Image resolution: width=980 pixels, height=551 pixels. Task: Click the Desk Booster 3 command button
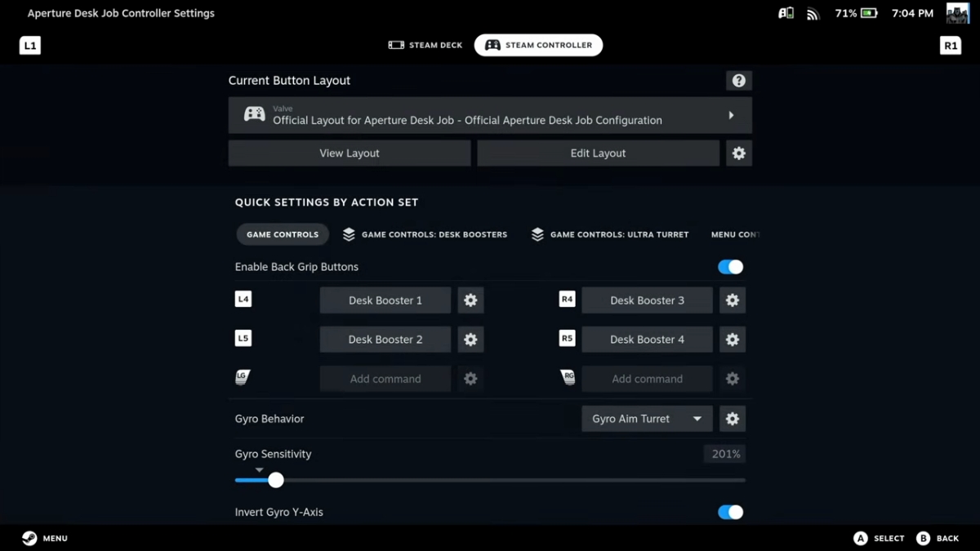point(647,300)
